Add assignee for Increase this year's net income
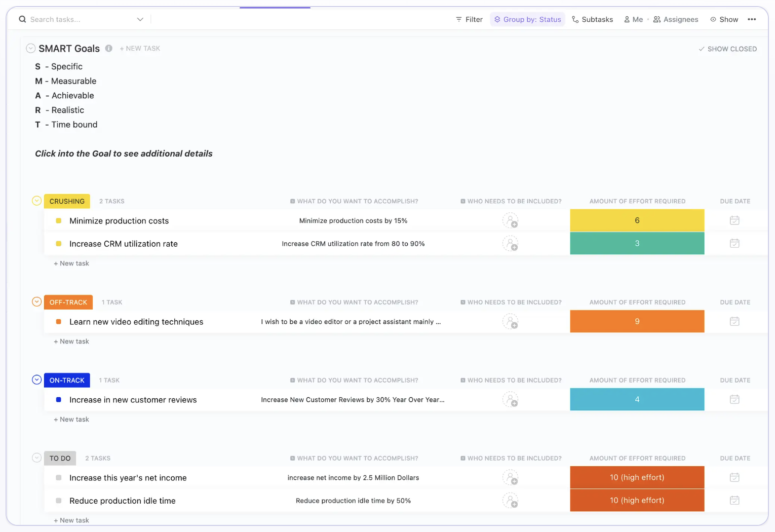The height and width of the screenshot is (532, 775). tap(510, 477)
